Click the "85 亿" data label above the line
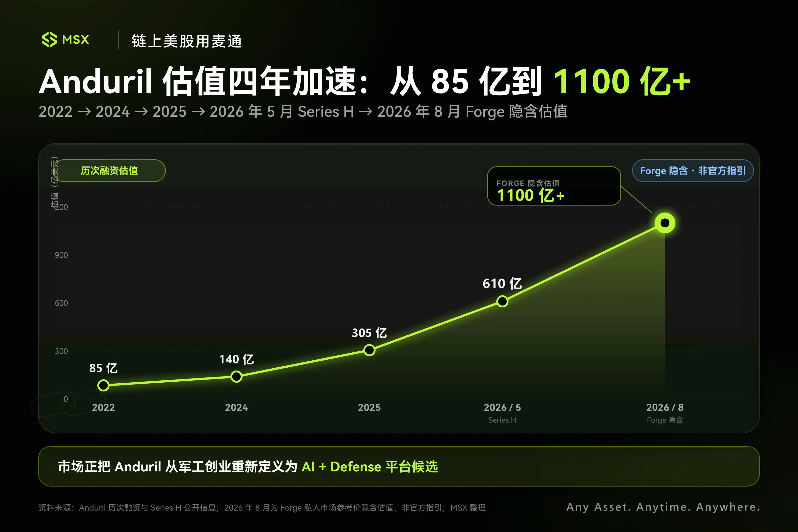798x532 pixels. 103,368
